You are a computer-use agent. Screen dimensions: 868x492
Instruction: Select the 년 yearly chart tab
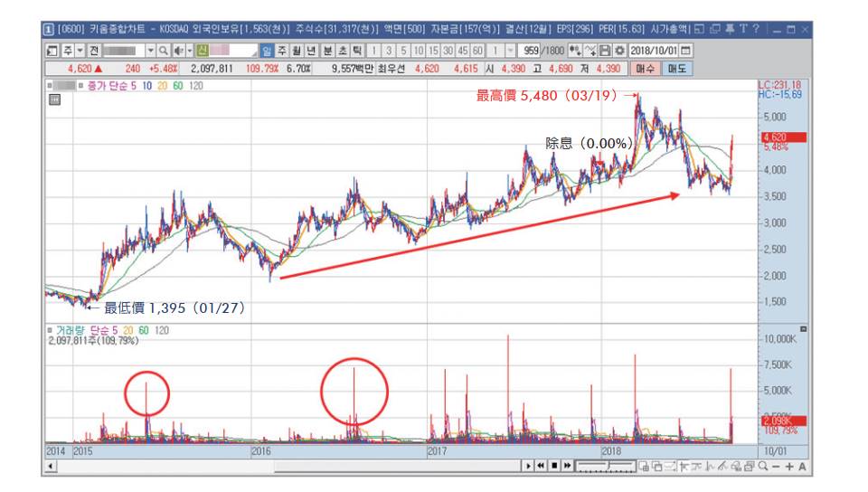[x=311, y=51]
